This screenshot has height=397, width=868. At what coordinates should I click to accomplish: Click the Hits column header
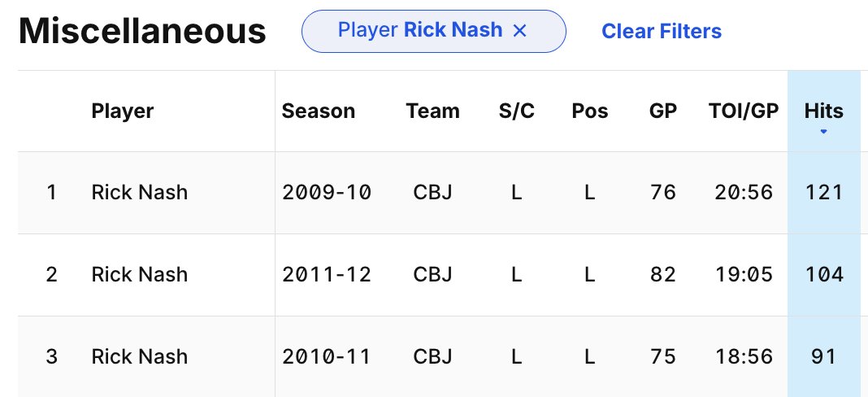824,111
